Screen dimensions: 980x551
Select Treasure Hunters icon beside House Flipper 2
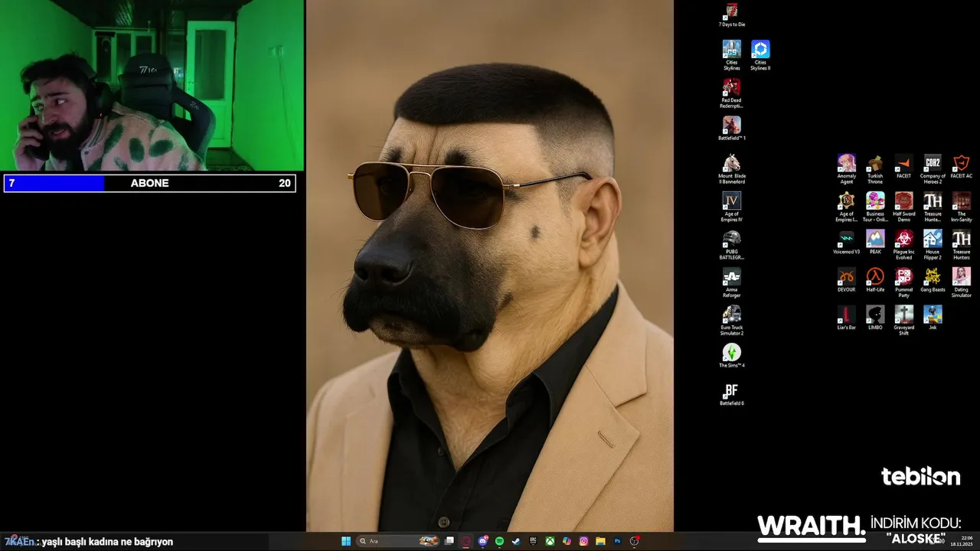click(x=962, y=244)
